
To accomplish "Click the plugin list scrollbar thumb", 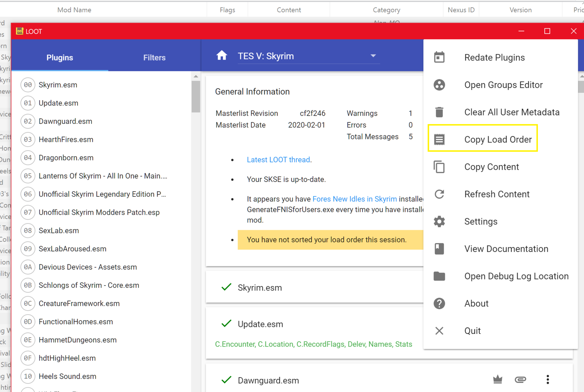I will point(196,97).
